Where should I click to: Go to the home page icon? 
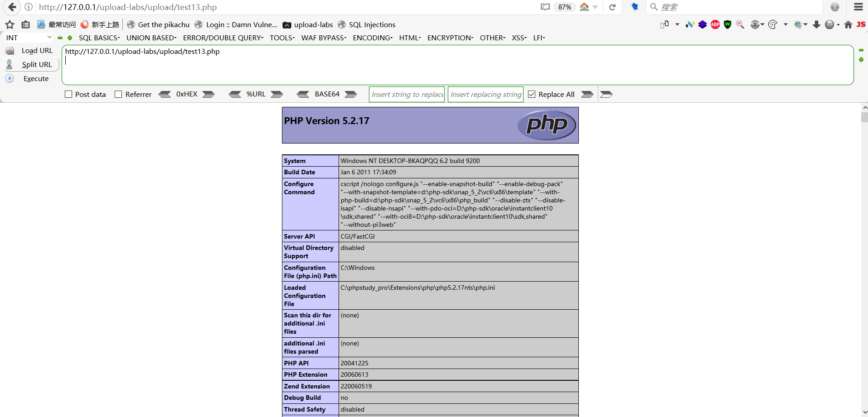pos(848,24)
